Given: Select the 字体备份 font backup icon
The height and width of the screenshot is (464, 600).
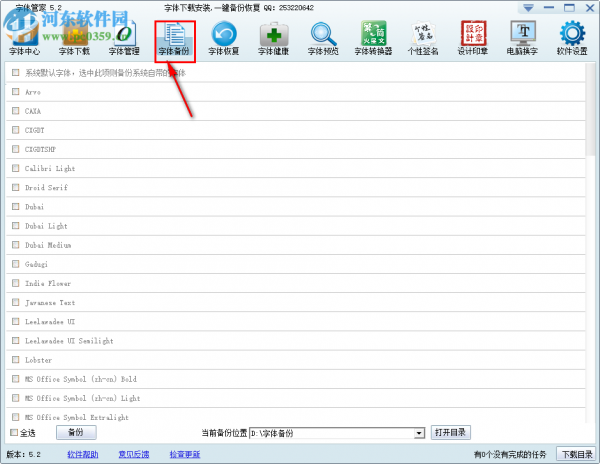Looking at the screenshot, I should coord(174,39).
